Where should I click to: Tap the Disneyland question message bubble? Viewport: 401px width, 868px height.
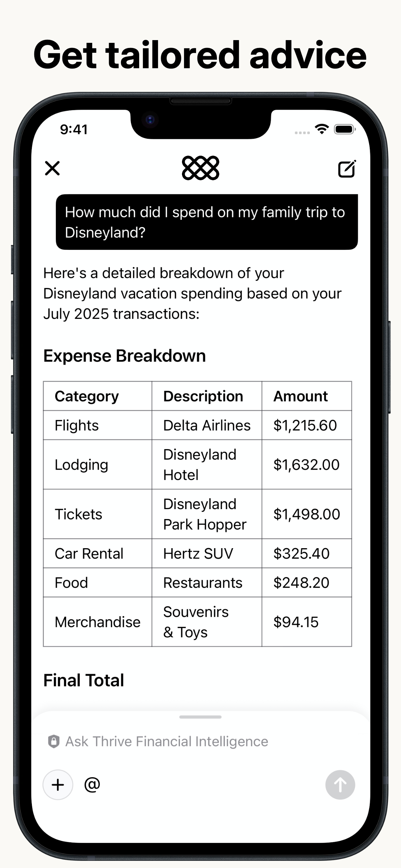click(207, 222)
